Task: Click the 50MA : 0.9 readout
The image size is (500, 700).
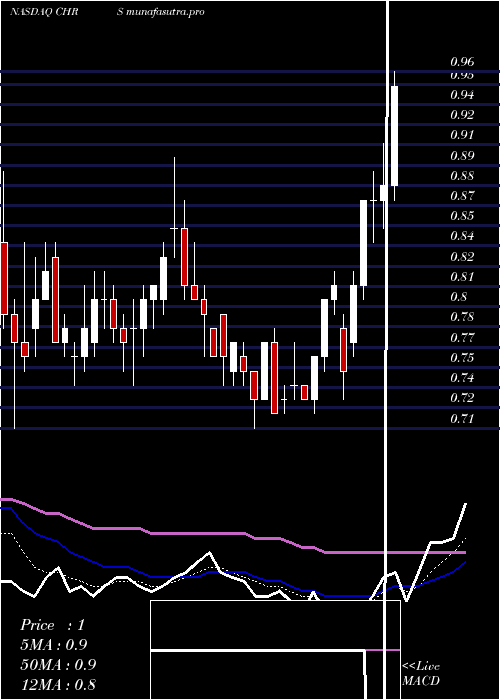Action: [x=58, y=664]
